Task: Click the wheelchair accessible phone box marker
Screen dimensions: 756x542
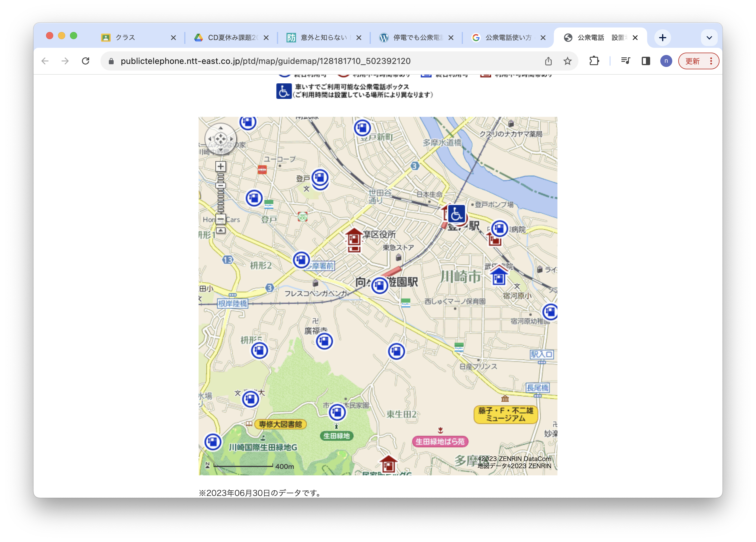Action: point(456,214)
